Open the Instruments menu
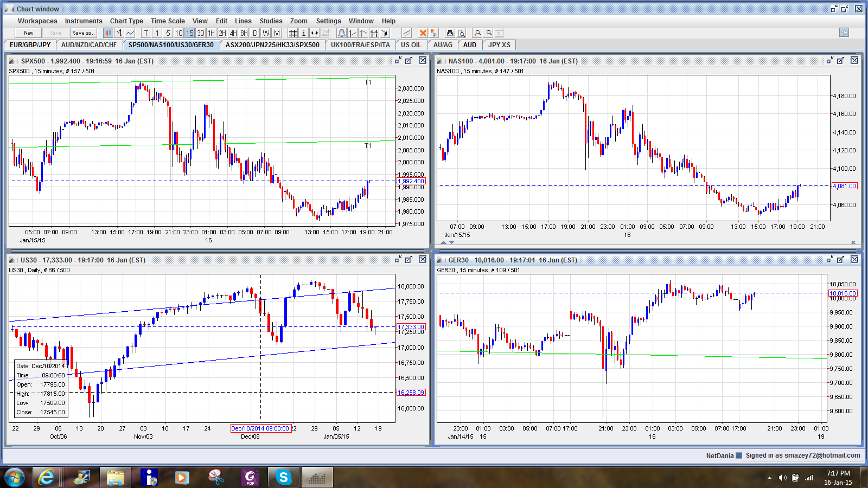The width and height of the screenshot is (868, 488). [84, 21]
